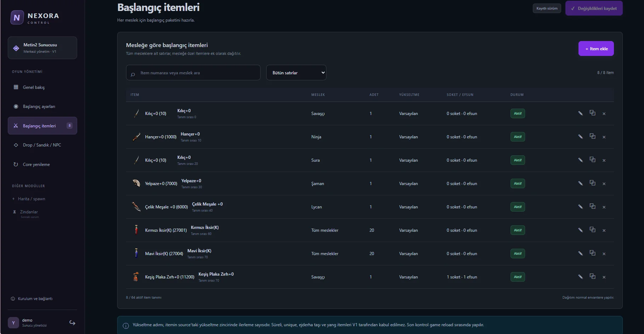Select Başlangıç itemleri sidebar item

click(42, 126)
